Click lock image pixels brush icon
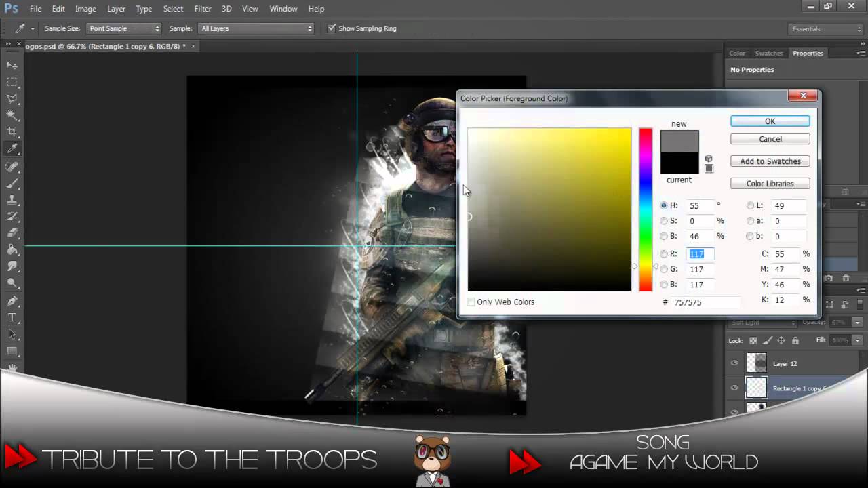The width and height of the screenshot is (868, 488). [768, 340]
